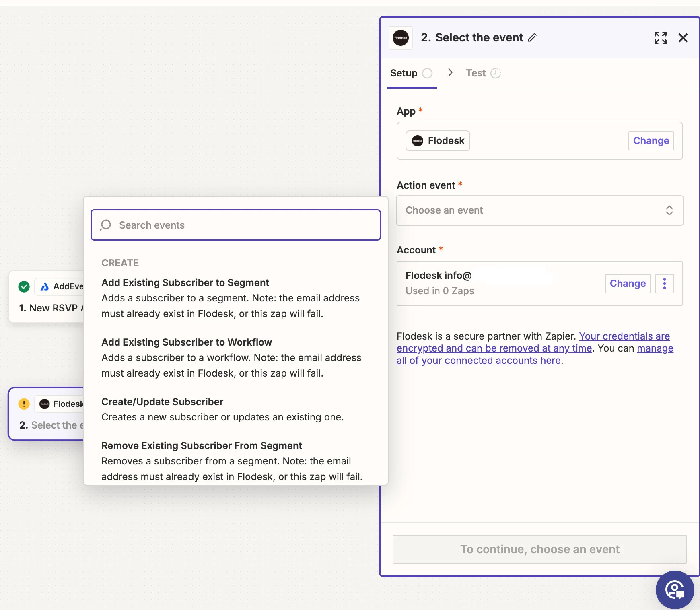Open the help chat bubble icon
The width and height of the screenshot is (700, 610).
pos(675,590)
